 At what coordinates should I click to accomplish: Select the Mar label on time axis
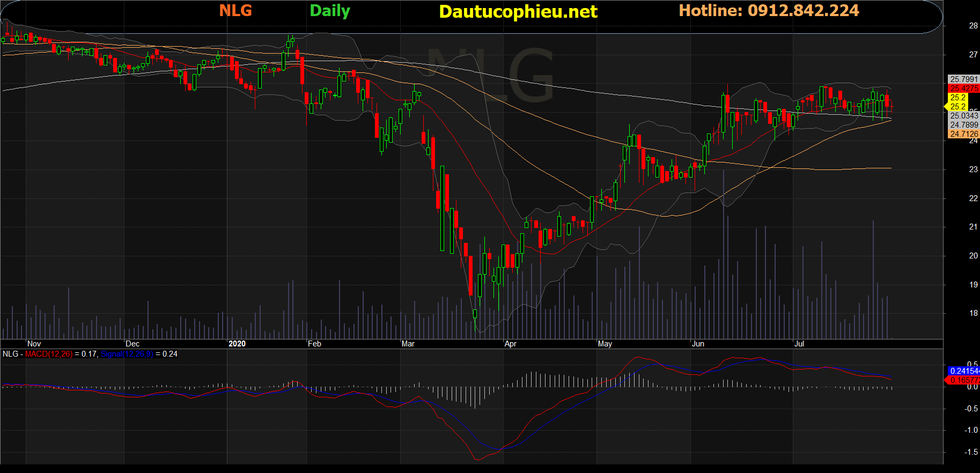click(408, 344)
